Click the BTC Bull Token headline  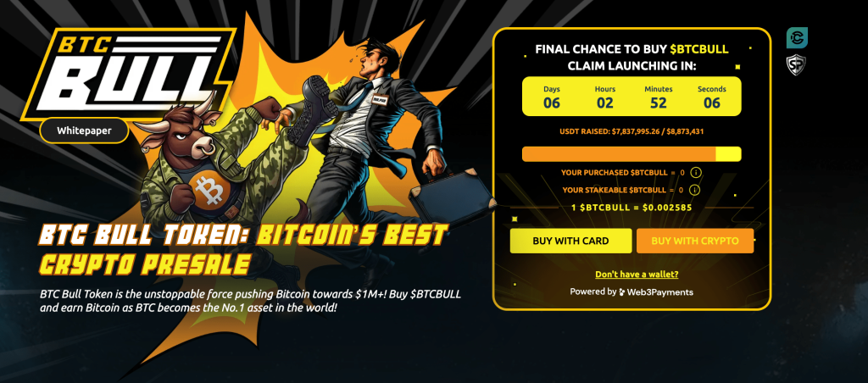[243, 250]
